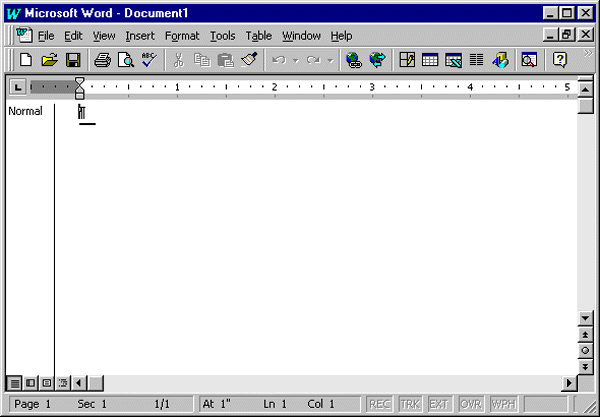This screenshot has height=417, width=600.
Task: Open the Window menu
Action: click(x=301, y=36)
